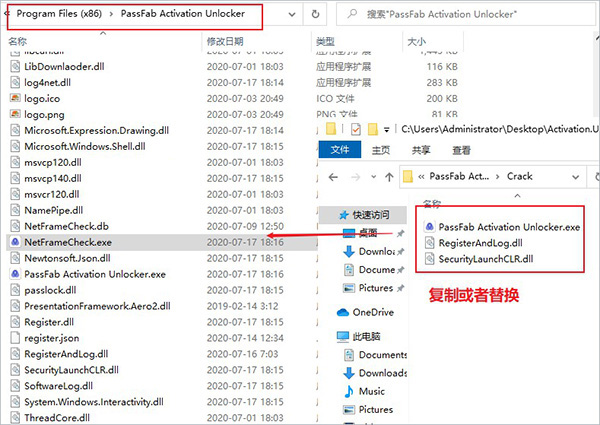Screen dimensions: 600x425
Task: Open the address bar history dropdown
Action: (x=292, y=14)
